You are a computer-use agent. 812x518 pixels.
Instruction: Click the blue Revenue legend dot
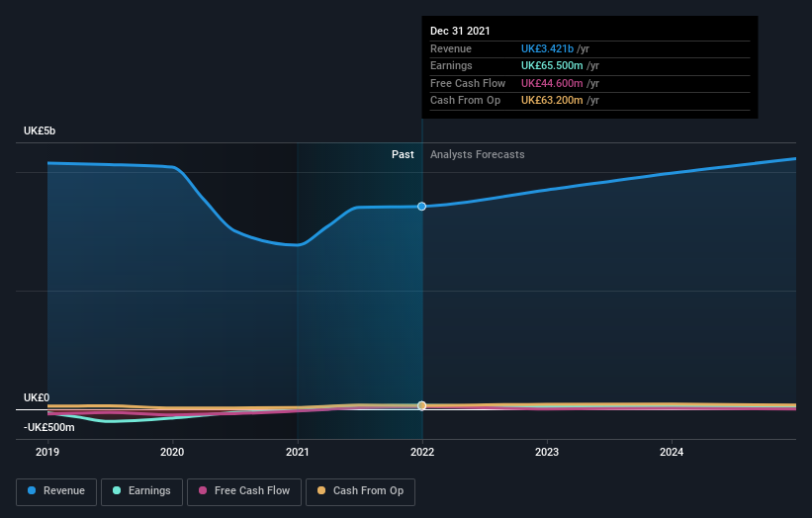pos(32,490)
